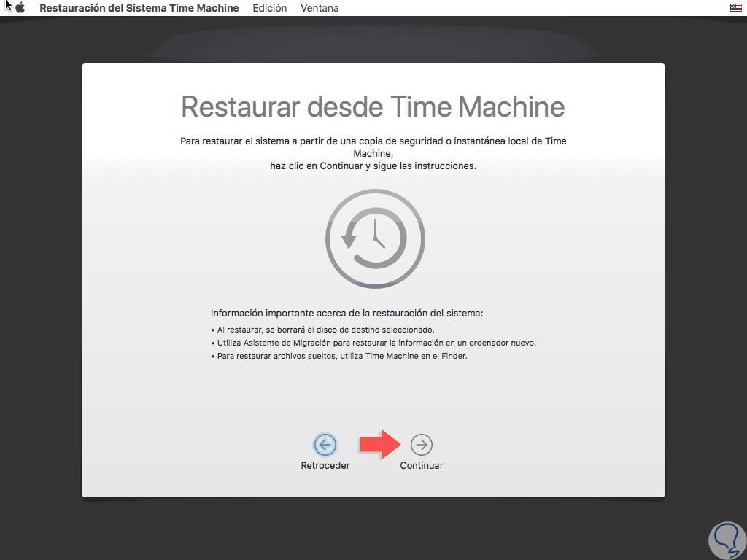Open the Apple menu
This screenshot has height=560, width=747.
(20, 8)
